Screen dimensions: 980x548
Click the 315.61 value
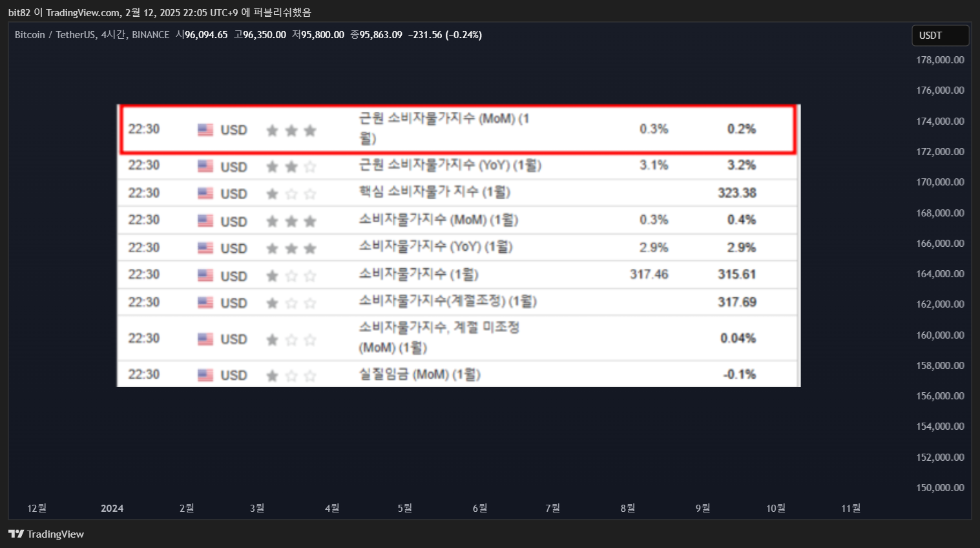[x=737, y=275]
